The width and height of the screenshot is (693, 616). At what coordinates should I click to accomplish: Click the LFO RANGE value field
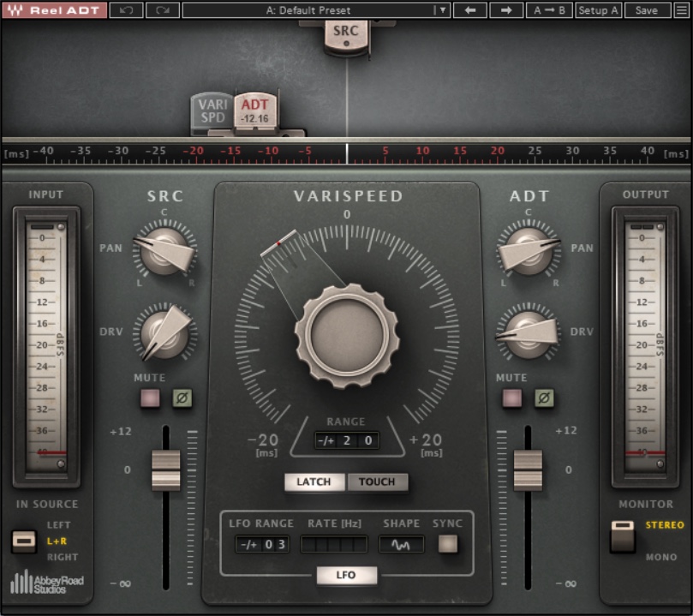262,544
